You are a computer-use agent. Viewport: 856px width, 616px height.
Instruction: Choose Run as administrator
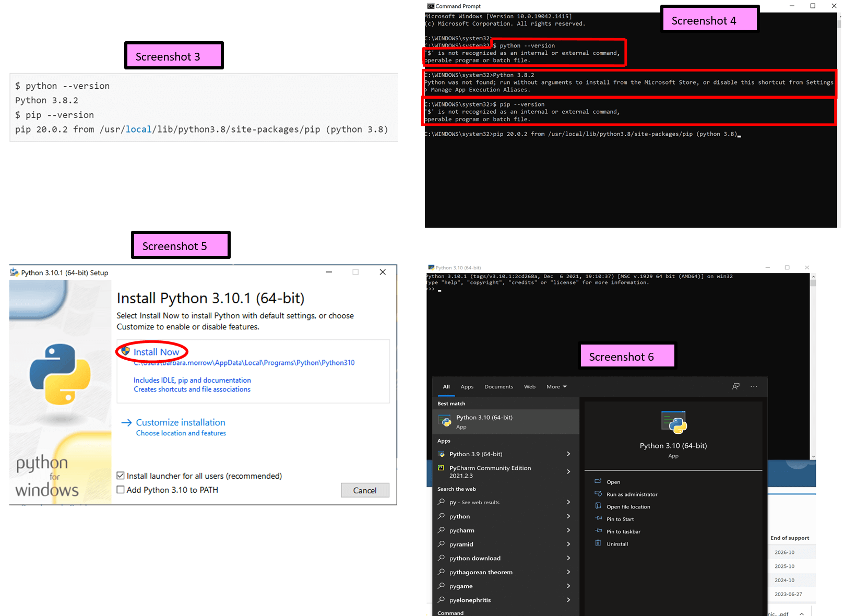click(632, 494)
